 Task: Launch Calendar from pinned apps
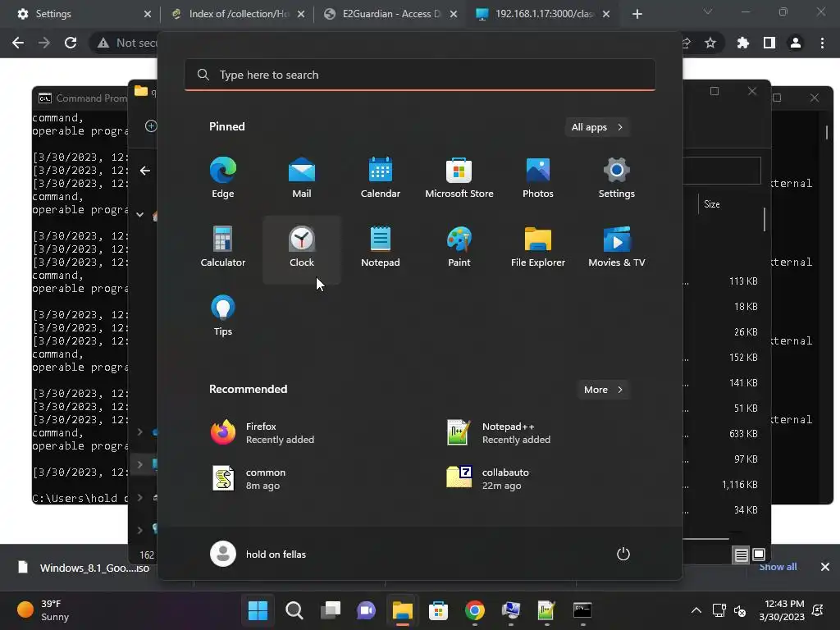coord(381,178)
